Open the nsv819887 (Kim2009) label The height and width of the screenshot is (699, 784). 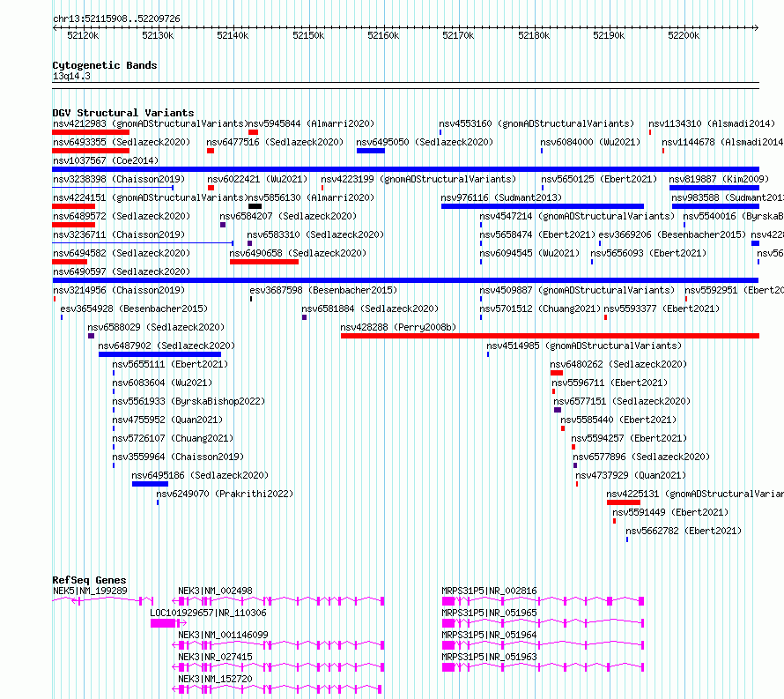point(719,179)
